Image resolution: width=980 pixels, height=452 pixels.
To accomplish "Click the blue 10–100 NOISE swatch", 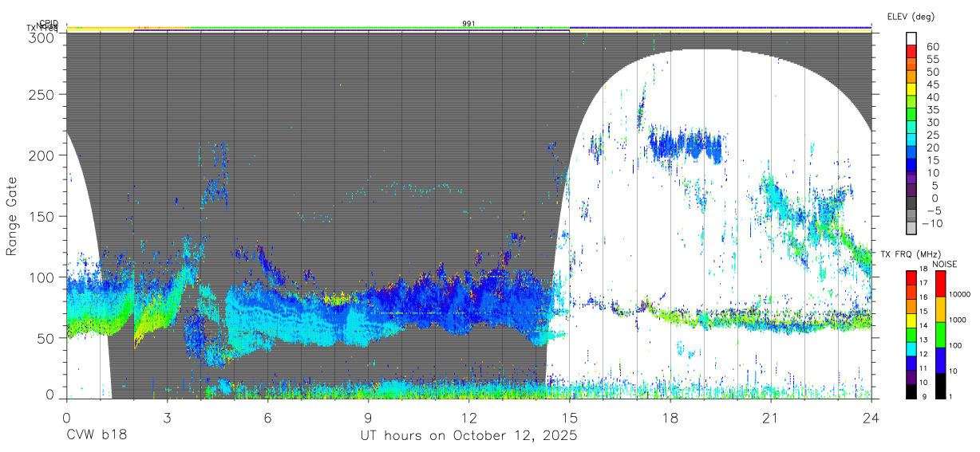I will coord(939,359).
